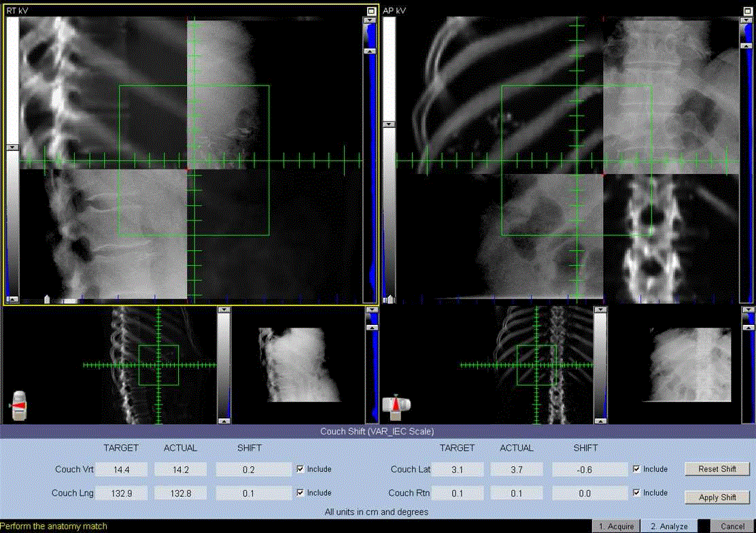Click RT kV bottom blend slider handle
The image size is (756, 533).
47,298
